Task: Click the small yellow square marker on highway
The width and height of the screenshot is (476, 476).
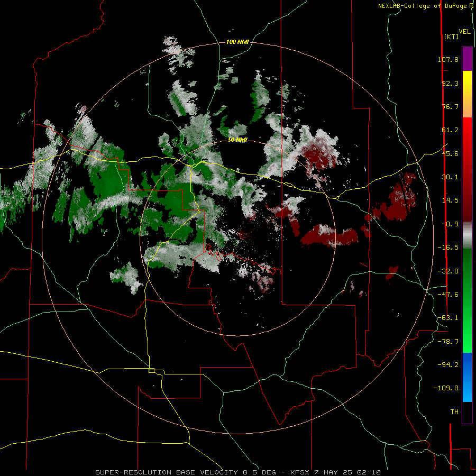Action: click(151, 370)
